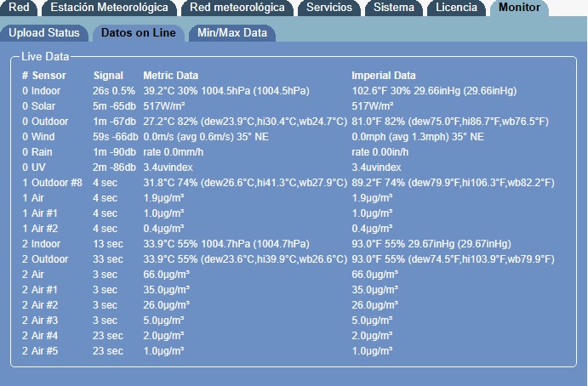Viewport: 588px width, 386px height.
Task: Open the Licencia tab
Action: [457, 8]
